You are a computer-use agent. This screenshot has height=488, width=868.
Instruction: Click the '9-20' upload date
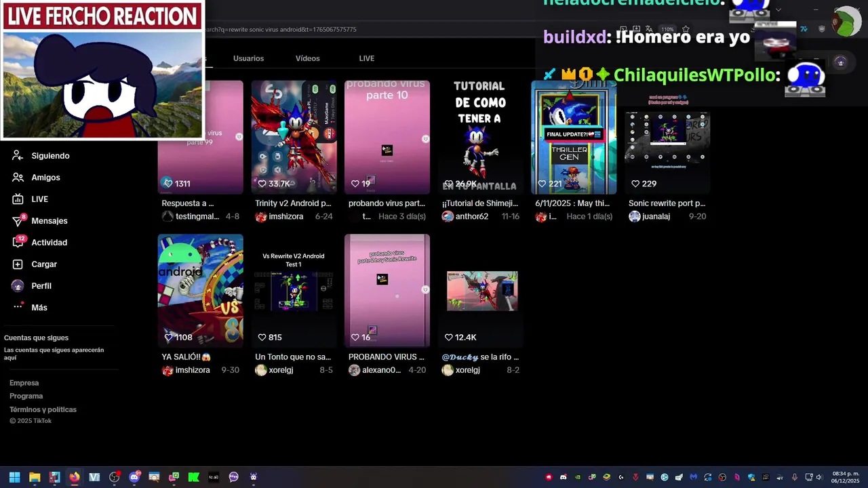[x=698, y=216]
